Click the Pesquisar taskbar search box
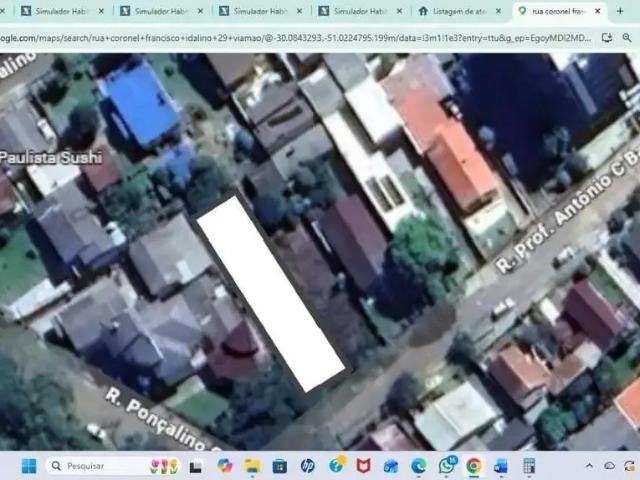Screen dimensions: 640x480 (x=114, y=466)
